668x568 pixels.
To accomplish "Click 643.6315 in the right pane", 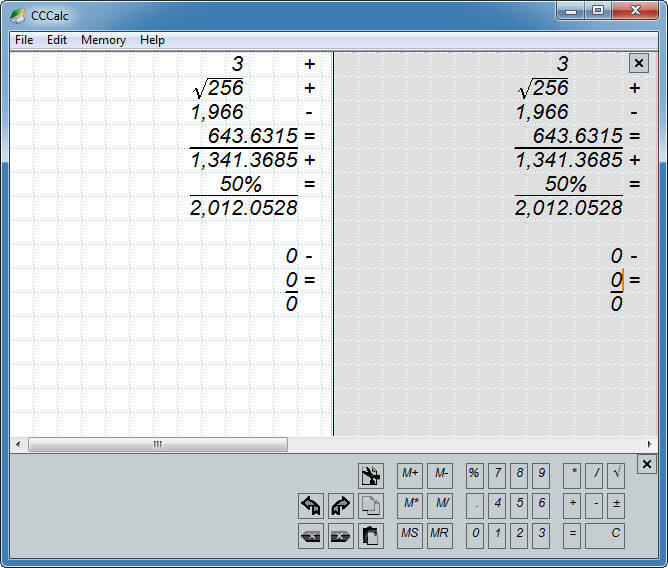I will [x=578, y=136].
